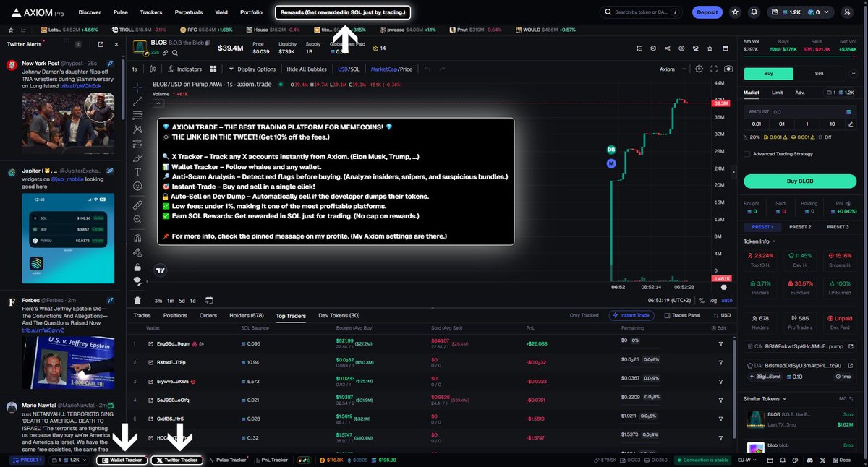Enter fullscreen chart mode icon
The width and height of the screenshot is (868, 467).
715,69
